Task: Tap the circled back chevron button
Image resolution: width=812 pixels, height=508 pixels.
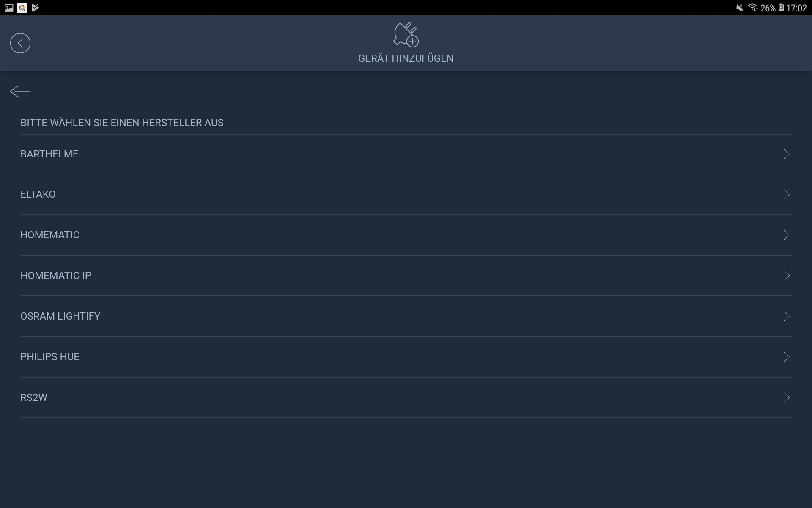Action: coord(20,43)
